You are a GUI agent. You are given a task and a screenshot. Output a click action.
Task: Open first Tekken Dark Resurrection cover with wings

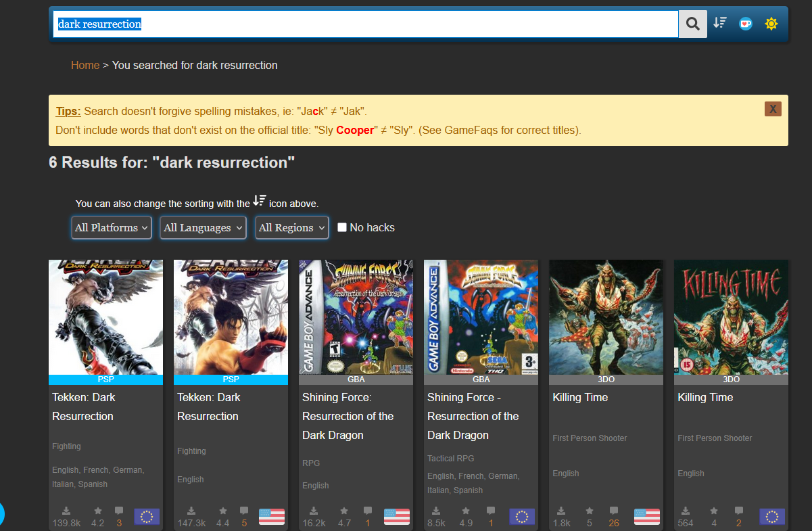(105, 317)
